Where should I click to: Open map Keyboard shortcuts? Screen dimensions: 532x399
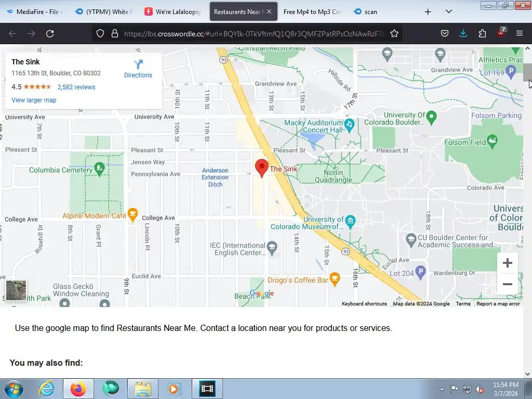364,303
